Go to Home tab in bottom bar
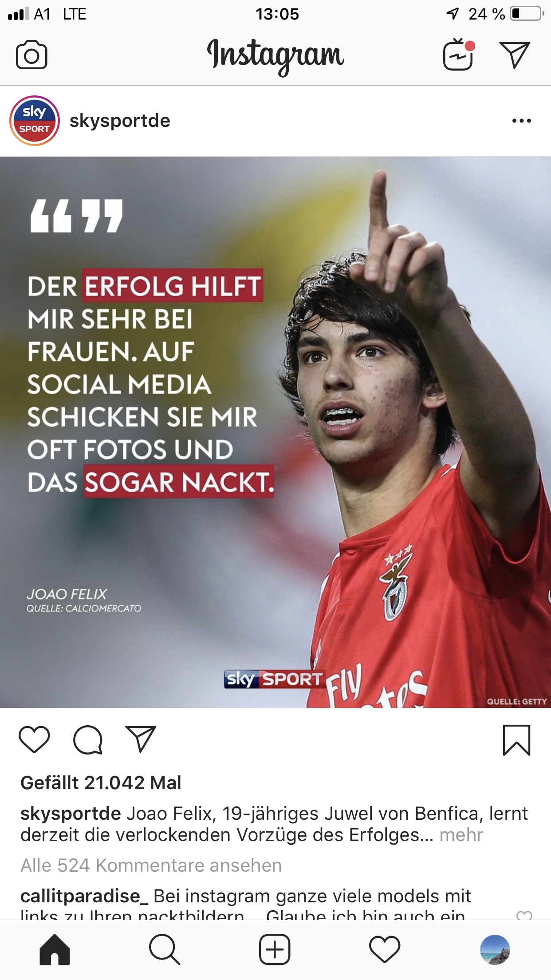Viewport: 551px width, 980px height. pos(55,950)
